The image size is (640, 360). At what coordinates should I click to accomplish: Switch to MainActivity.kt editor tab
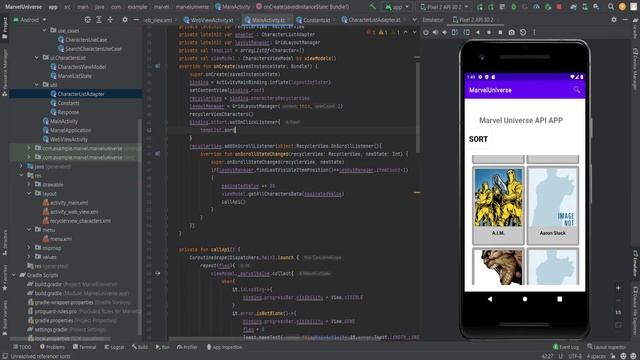tap(267, 20)
